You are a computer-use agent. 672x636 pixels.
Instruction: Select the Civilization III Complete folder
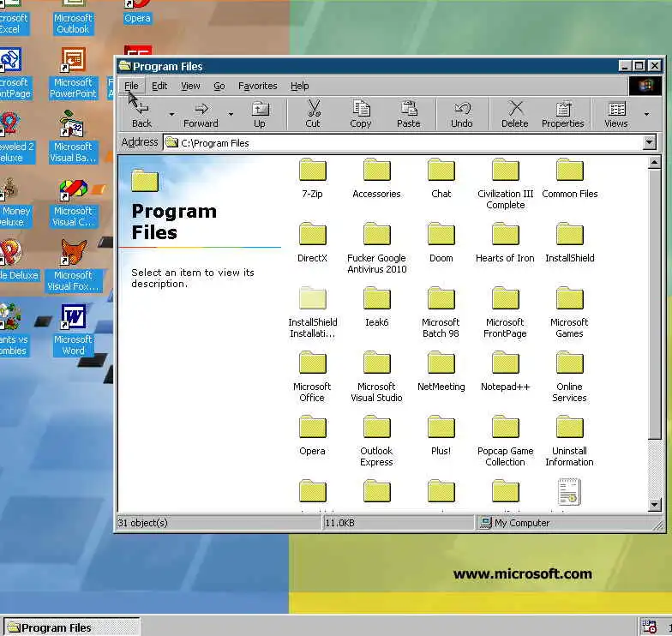point(506,183)
